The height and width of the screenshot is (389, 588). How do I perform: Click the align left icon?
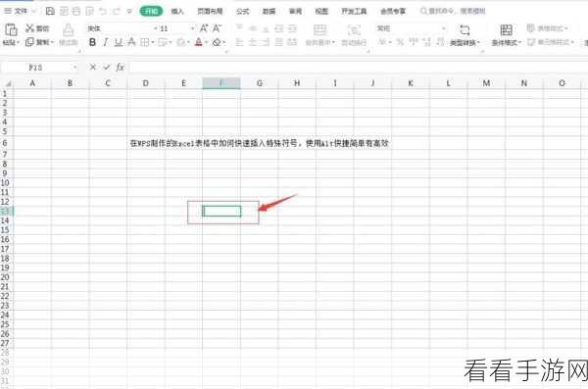coord(239,42)
